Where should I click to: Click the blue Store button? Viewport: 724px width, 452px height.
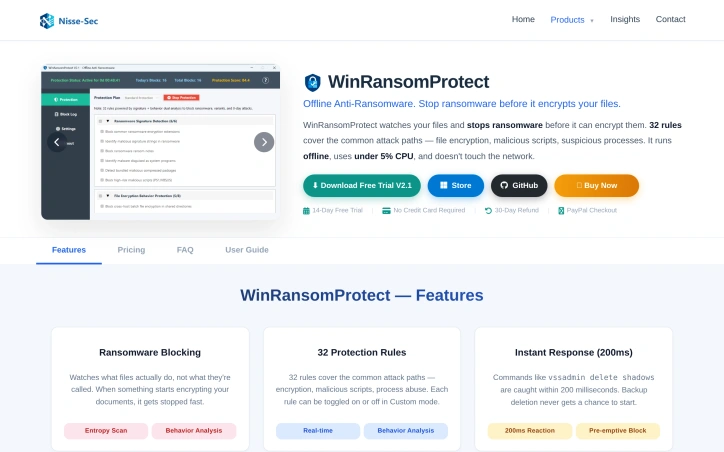tap(456, 186)
